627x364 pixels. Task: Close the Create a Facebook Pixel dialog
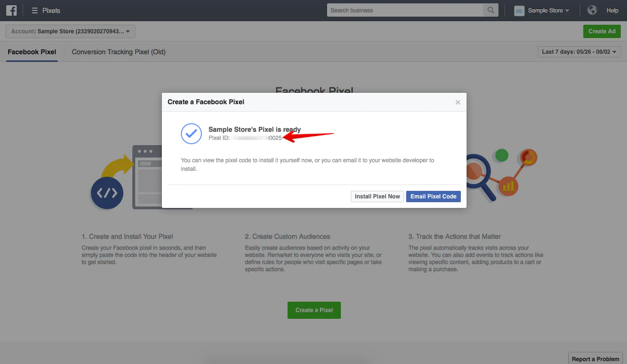(458, 102)
